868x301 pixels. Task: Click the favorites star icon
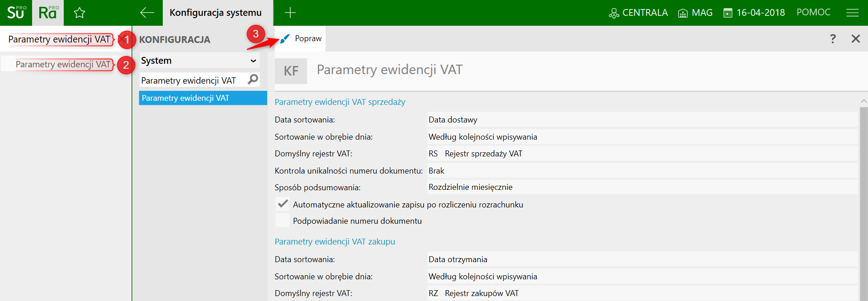(x=80, y=13)
